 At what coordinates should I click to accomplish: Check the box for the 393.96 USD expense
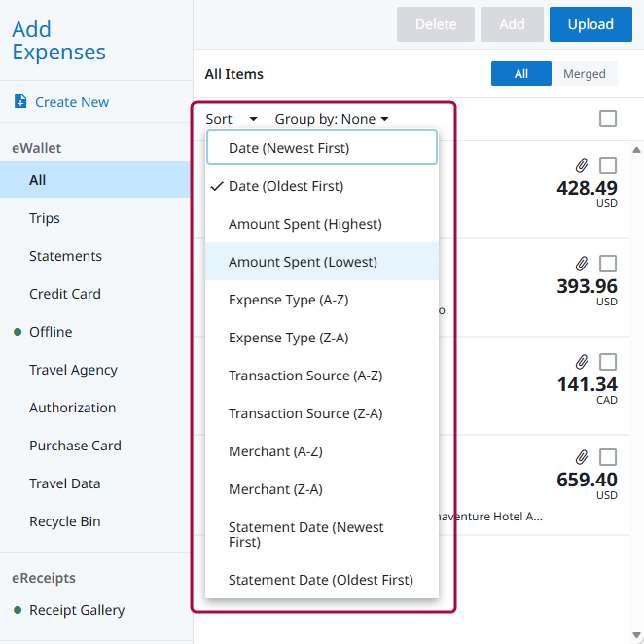point(608,264)
